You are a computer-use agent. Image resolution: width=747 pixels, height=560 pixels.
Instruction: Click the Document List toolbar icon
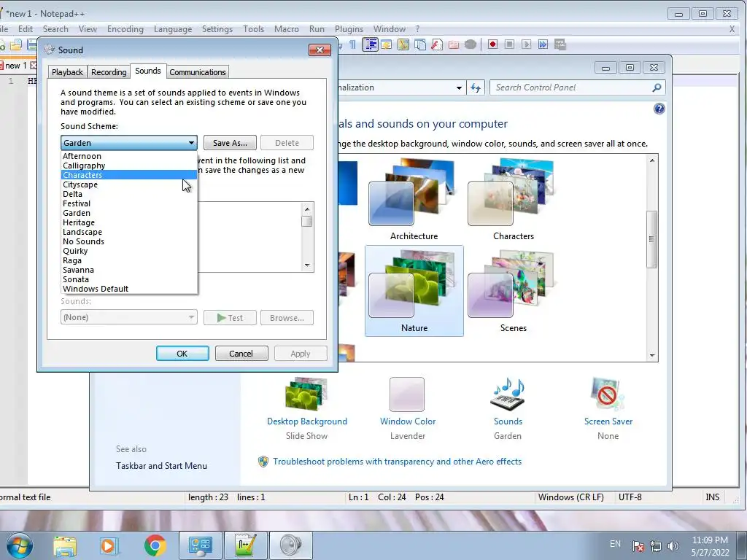[x=420, y=44]
